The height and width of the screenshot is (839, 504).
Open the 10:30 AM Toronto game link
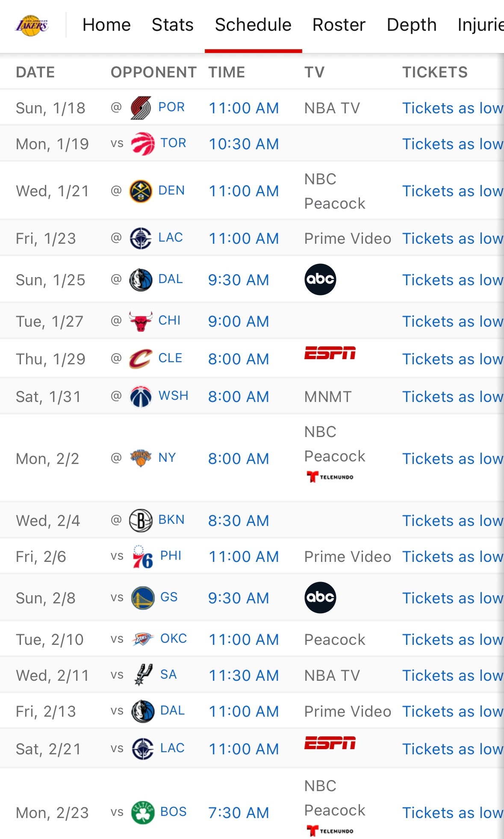244,144
